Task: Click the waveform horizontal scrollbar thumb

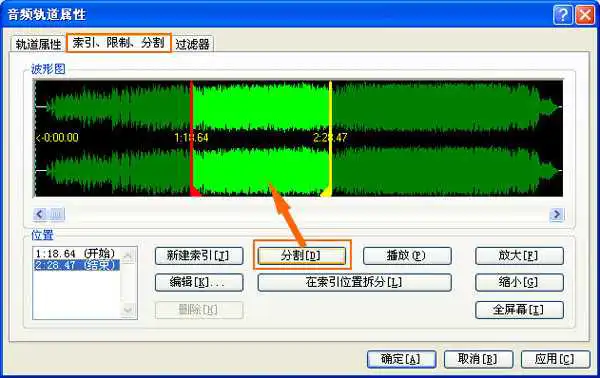Action: (57, 214)
